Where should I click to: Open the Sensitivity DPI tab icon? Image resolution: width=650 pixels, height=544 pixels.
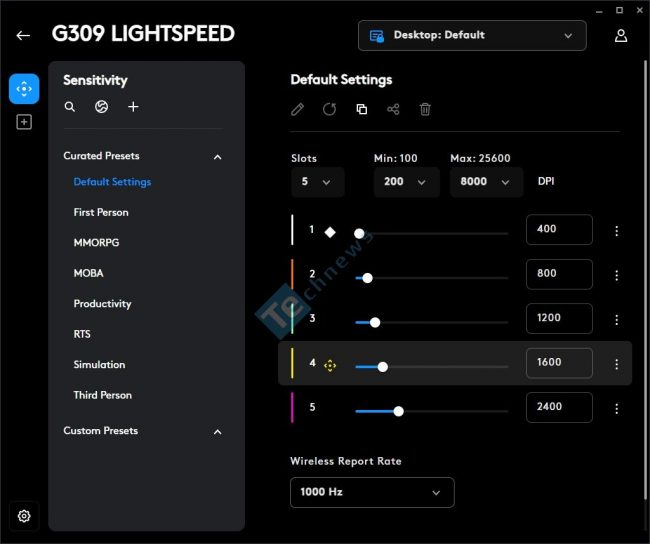(24, 89)
